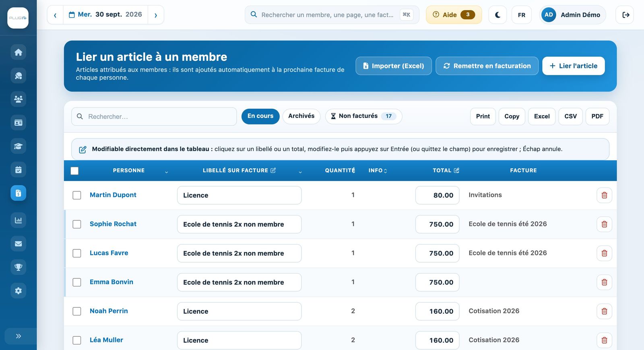This screenshot has width=644, height=350.
Task: Open the calendar check icon in sidebar
Action: (x=19, y=170)
